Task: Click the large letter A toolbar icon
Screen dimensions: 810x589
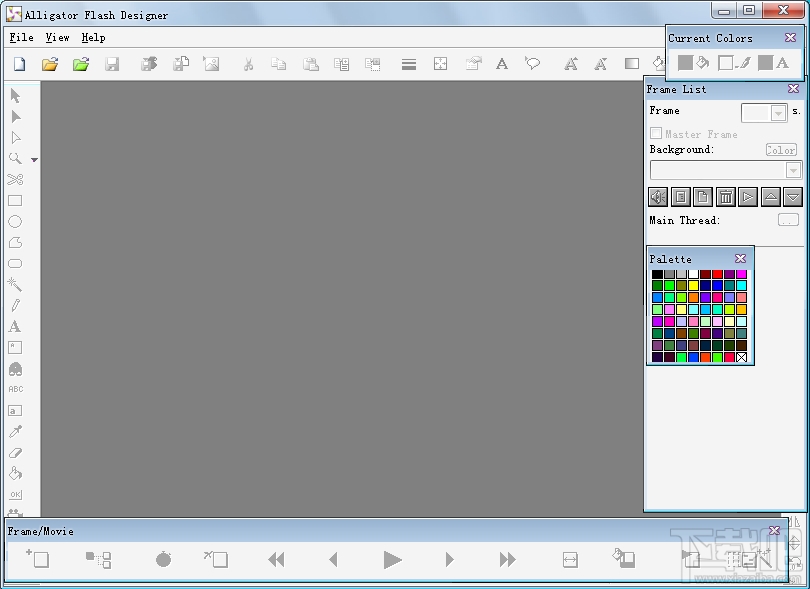Action: [x=502, y=64]
